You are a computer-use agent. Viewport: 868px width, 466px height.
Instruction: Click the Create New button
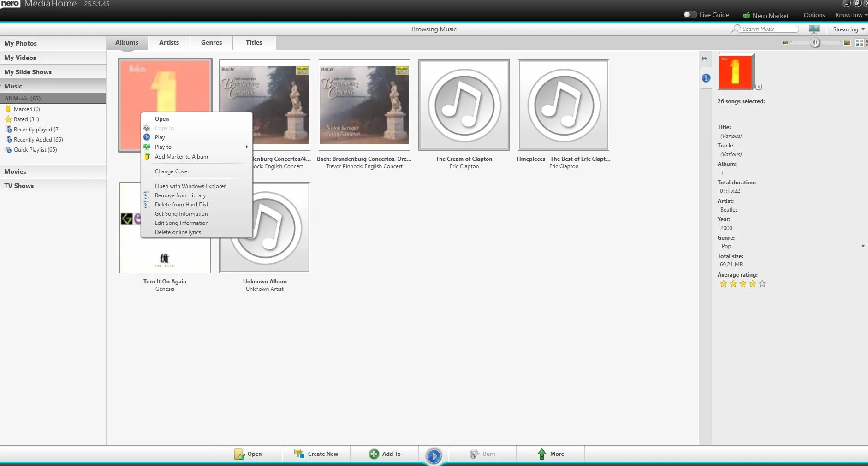316,454
